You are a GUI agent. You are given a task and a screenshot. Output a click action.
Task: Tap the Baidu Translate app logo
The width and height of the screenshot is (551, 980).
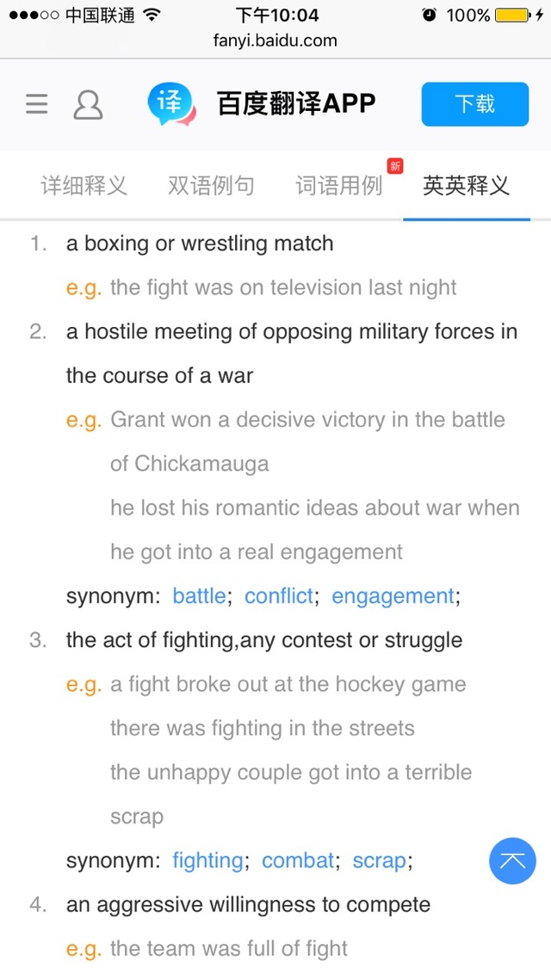(x=171, y=105)
